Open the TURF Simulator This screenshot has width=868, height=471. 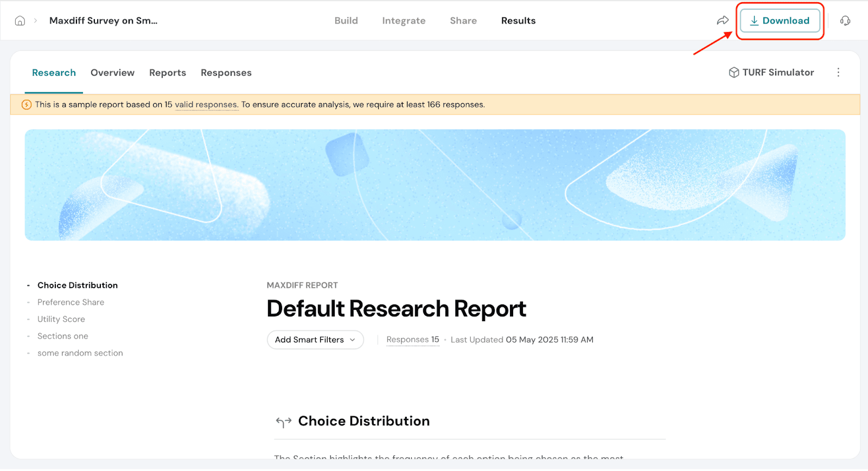771,73
